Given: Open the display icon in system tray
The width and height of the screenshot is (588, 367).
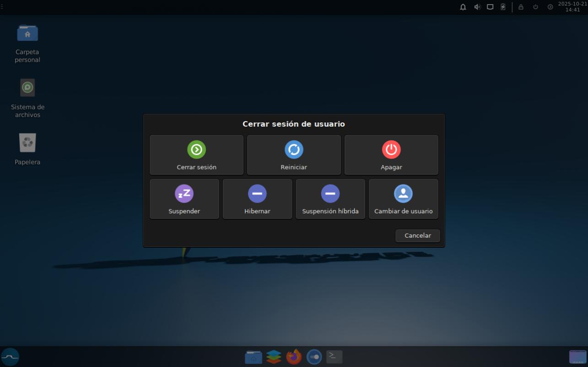Looking at the screenshot, I should [x=490, y=7].
